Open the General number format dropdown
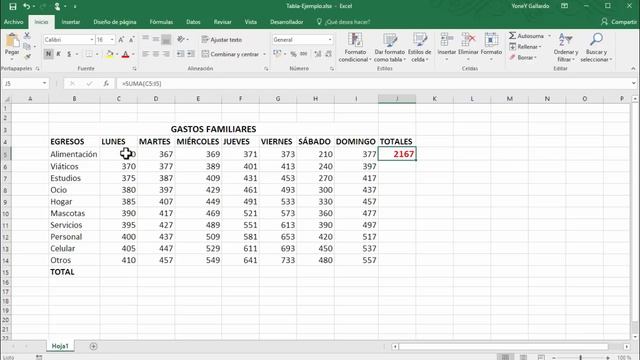Image resolution: width=640 pixels, height=360 pixels. coord(330,40)
